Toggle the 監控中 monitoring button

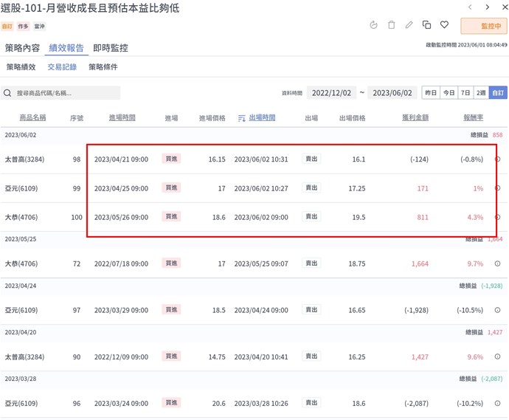[x=483, y=26]
